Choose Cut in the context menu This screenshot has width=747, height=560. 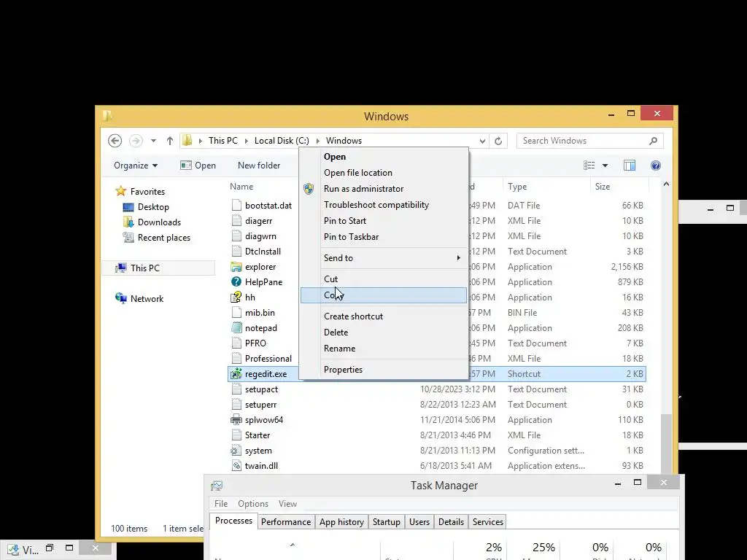(384, 279)
